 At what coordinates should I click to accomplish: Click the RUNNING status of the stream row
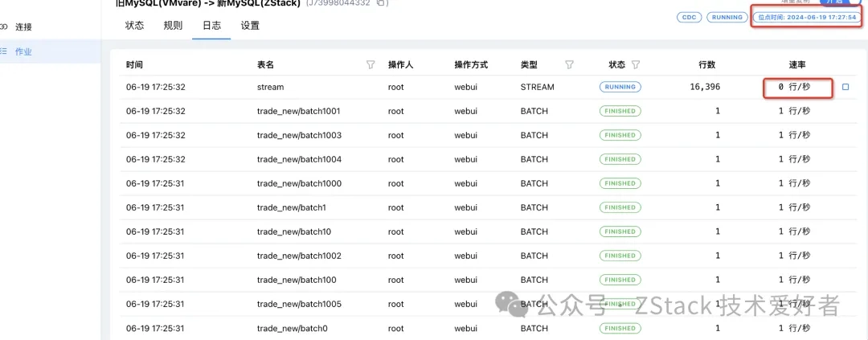point(620,87)
